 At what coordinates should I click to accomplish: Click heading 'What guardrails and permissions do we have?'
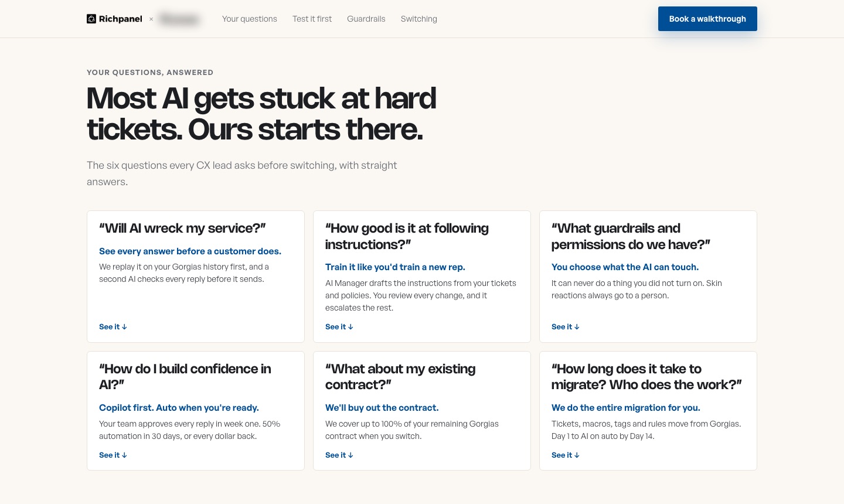tap(631, 236)
